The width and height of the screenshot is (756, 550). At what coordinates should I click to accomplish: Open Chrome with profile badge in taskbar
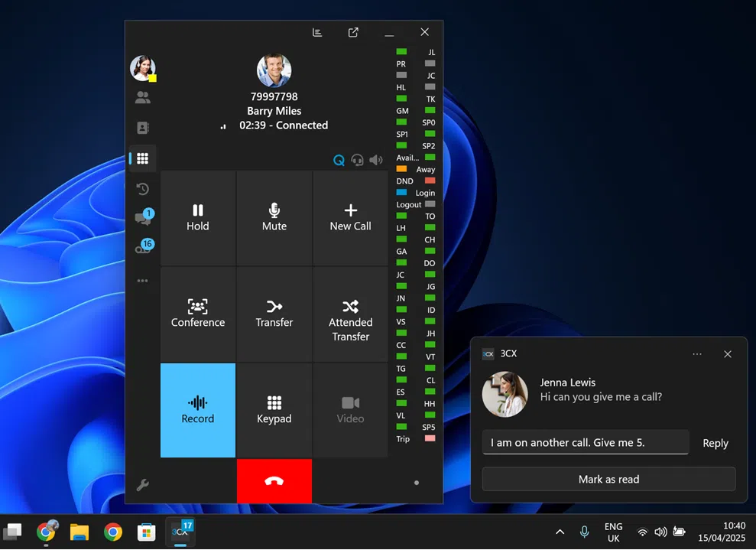pos(47,531)
